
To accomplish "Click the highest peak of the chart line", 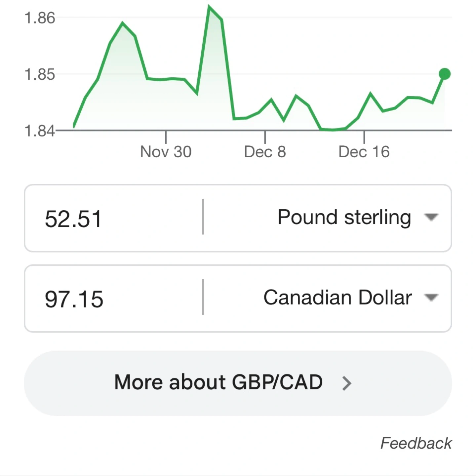I will coord(209,7).
